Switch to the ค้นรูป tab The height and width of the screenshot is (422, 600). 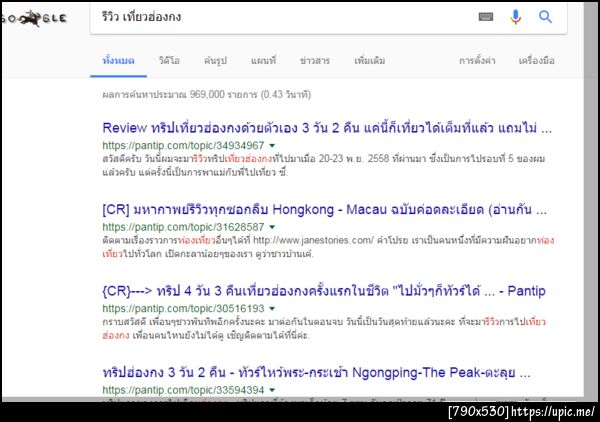215,61
